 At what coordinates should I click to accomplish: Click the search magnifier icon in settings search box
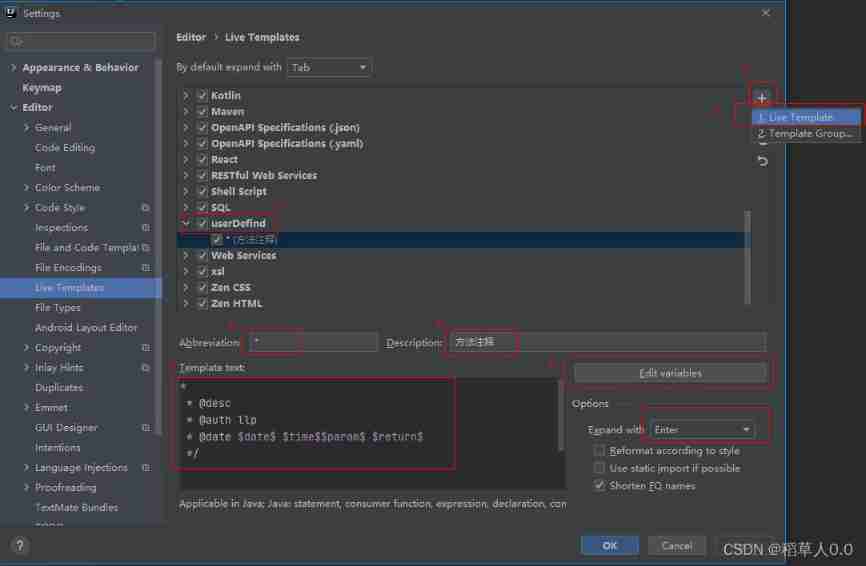click(x=17, y=42)
